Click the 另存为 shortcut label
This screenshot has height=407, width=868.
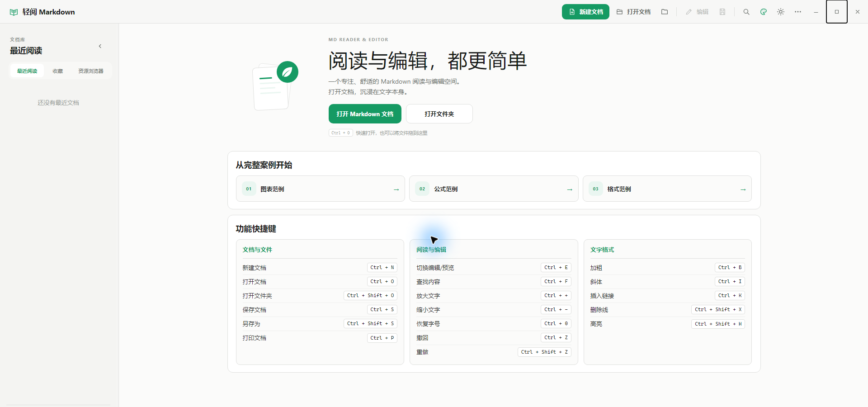(251, 324)
